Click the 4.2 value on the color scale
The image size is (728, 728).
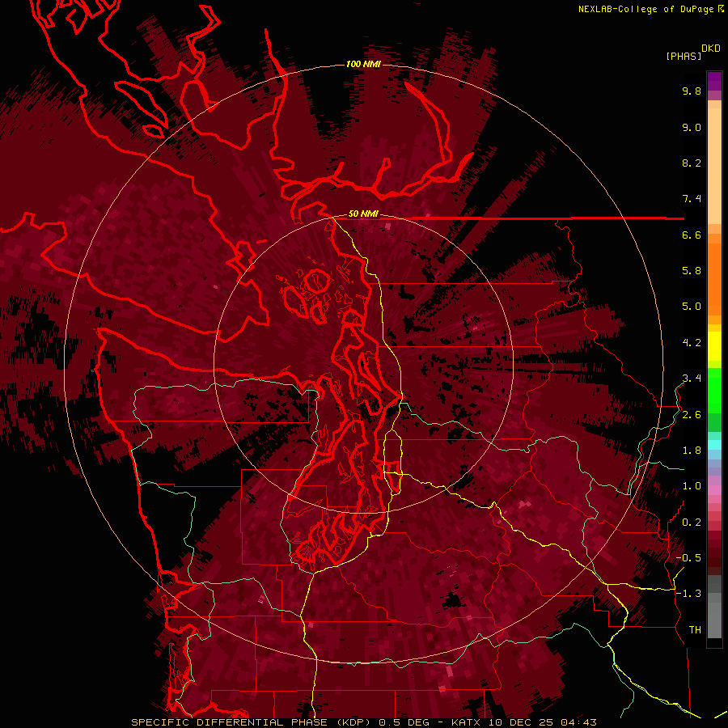pos(692,343)
